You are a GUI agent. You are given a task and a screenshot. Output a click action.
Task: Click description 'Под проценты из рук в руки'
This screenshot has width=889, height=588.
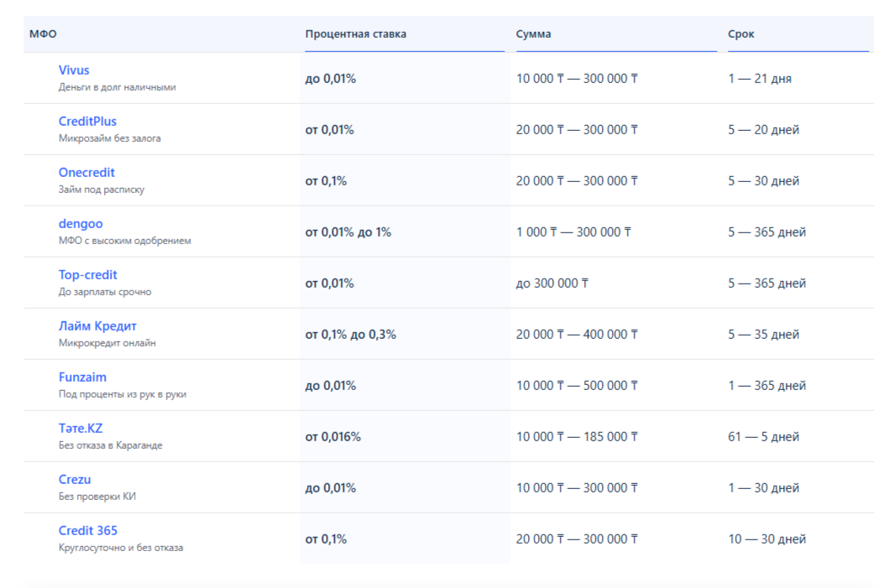coord(123,394)
